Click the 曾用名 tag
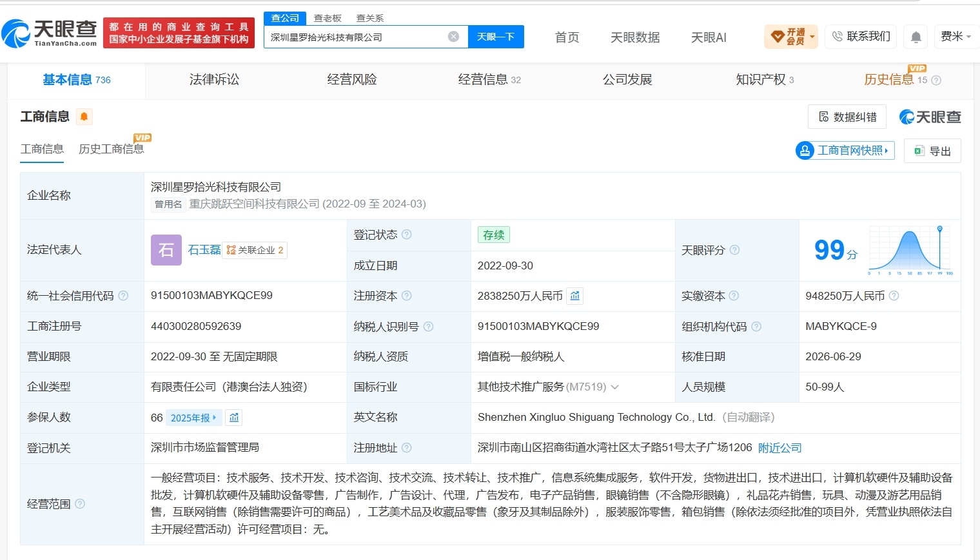 pyautogui.click(x=168, y=204)
